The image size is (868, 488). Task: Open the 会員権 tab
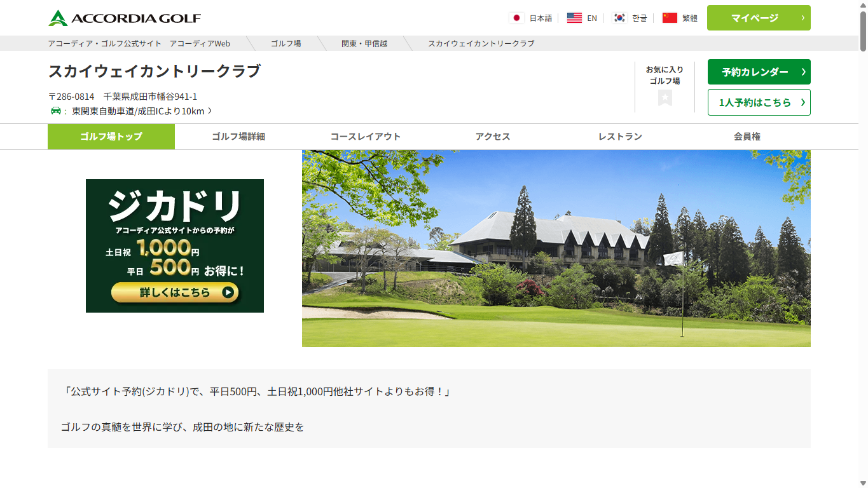coord(747,137)
